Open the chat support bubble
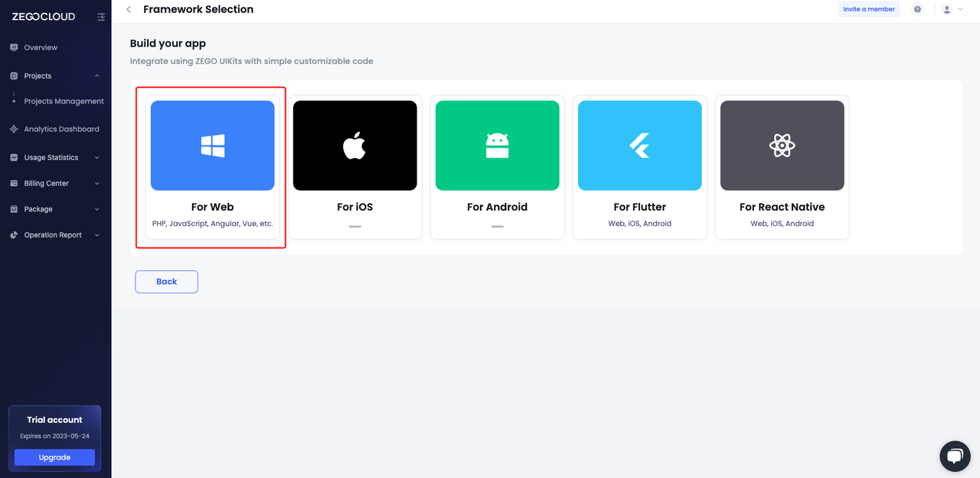The height and width of the screenshot is (478, 980). click(954, 457)
